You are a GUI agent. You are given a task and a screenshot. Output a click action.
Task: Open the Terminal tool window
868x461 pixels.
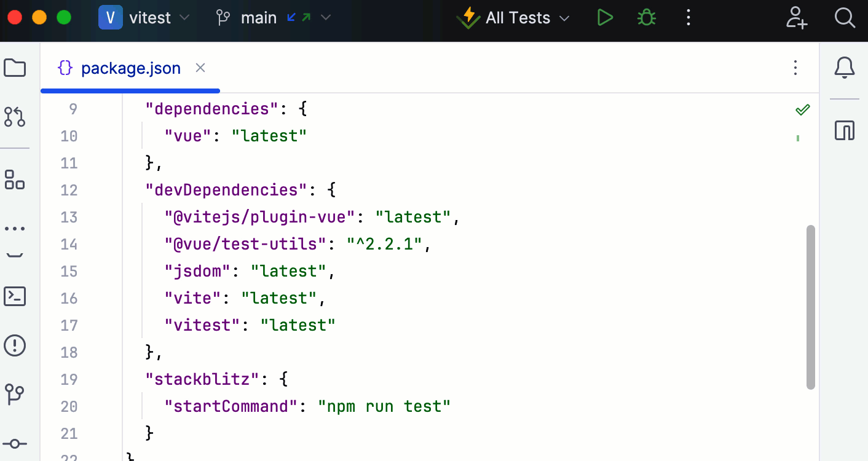click(15, 296)
